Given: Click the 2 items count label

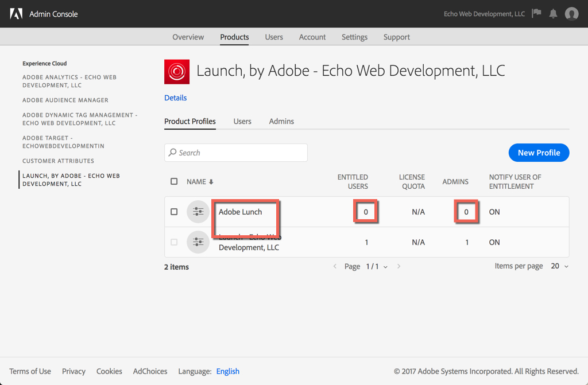Looking at the screenshot, I should pyautogui.click(x=176, y=267).
